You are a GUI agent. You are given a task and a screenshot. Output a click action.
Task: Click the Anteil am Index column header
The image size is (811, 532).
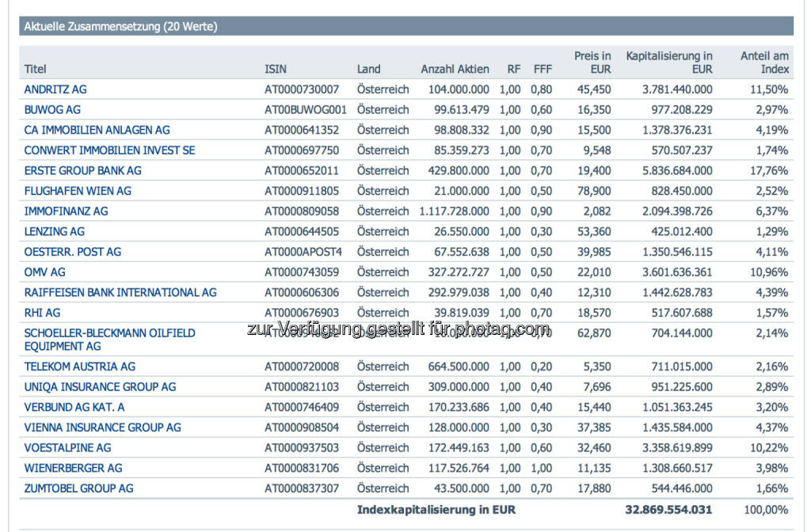point(764,63)
